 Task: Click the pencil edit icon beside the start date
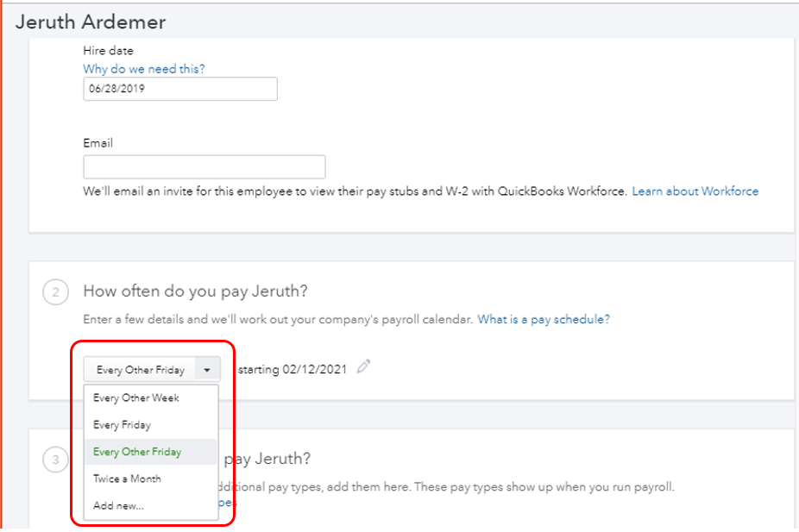tap(363, 367)
